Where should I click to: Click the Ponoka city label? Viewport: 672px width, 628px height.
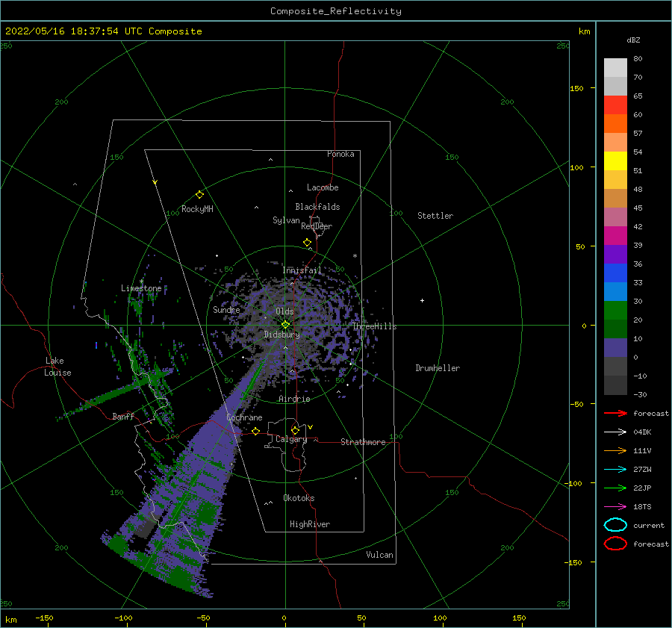[x=340, y=154]
